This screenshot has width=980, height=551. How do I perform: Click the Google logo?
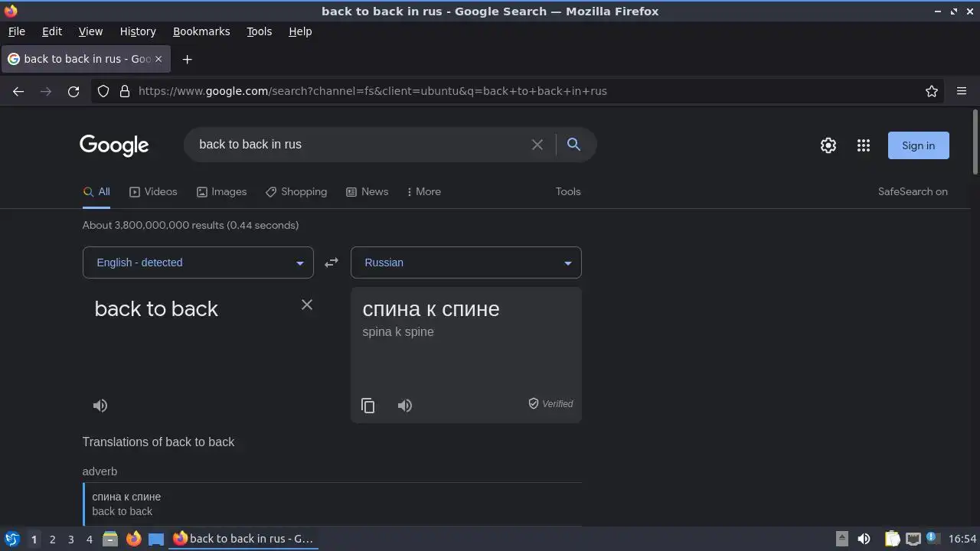click(114, 145)
